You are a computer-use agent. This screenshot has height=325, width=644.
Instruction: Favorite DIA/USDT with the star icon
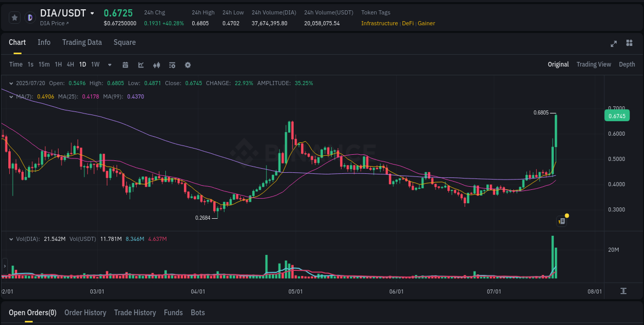coord(14,17)
